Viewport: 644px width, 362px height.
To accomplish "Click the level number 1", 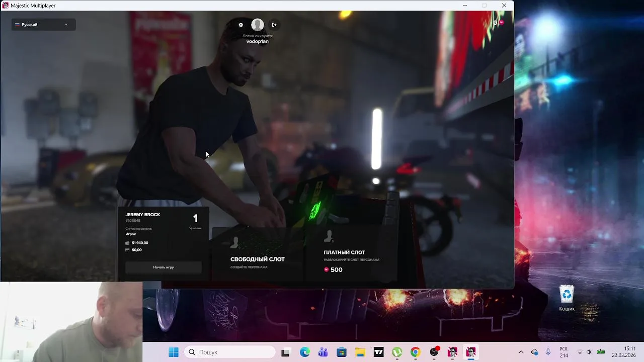I will tap(196, 219).
